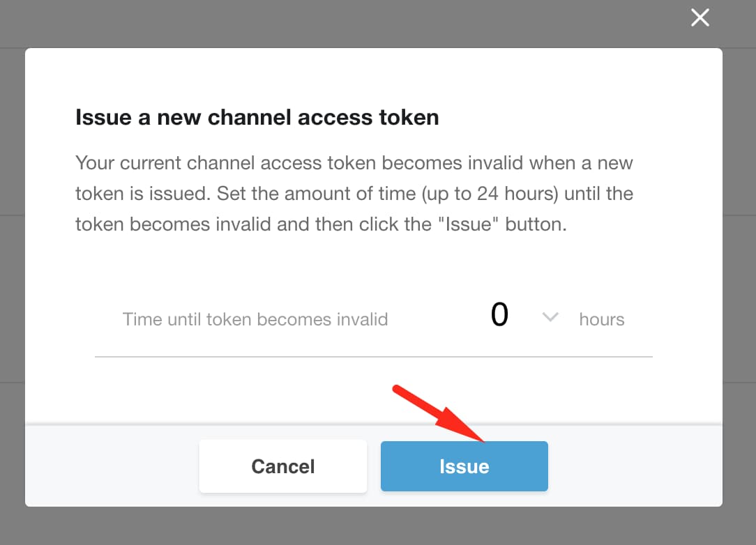Click the description paragraph about token invalidation
756x545 pixels.
tap(354, 193)
